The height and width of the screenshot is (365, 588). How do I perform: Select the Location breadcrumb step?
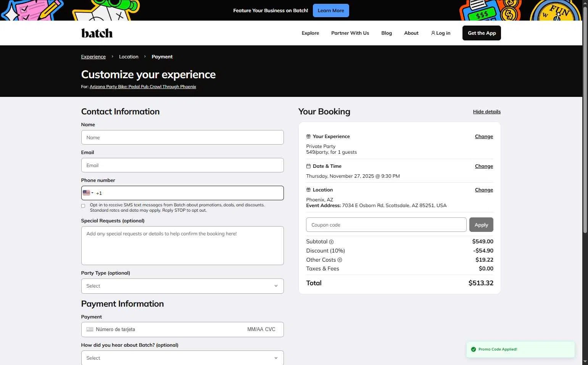129,57
